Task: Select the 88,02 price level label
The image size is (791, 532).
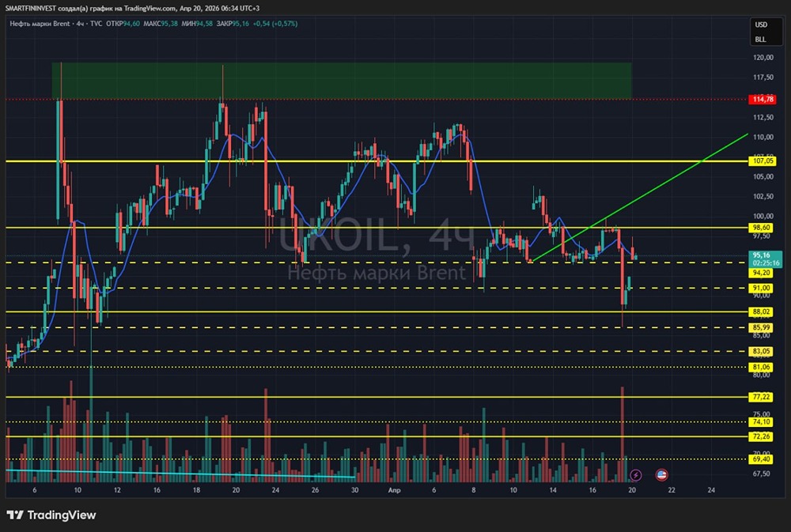Action: click(763, 312)
